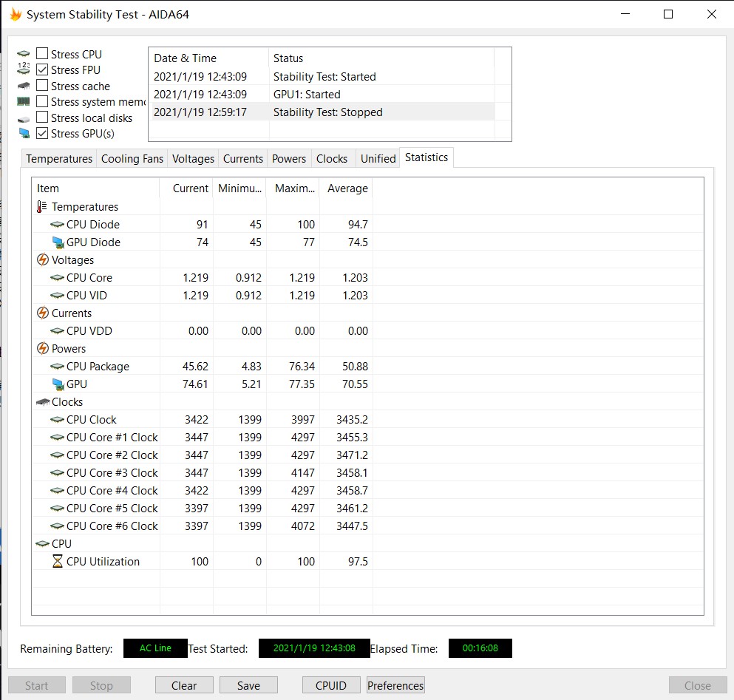
Task: Click the Status log column header
Action: pos(381,58)
